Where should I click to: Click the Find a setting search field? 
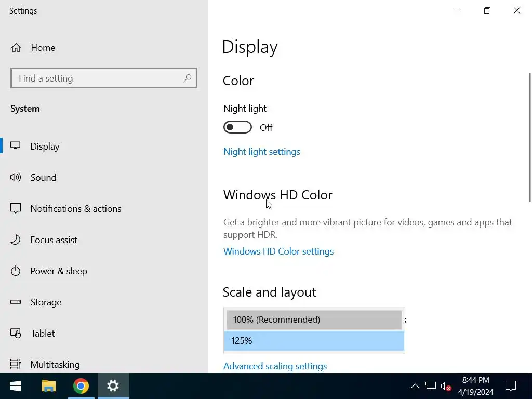[x=104, y=78]
